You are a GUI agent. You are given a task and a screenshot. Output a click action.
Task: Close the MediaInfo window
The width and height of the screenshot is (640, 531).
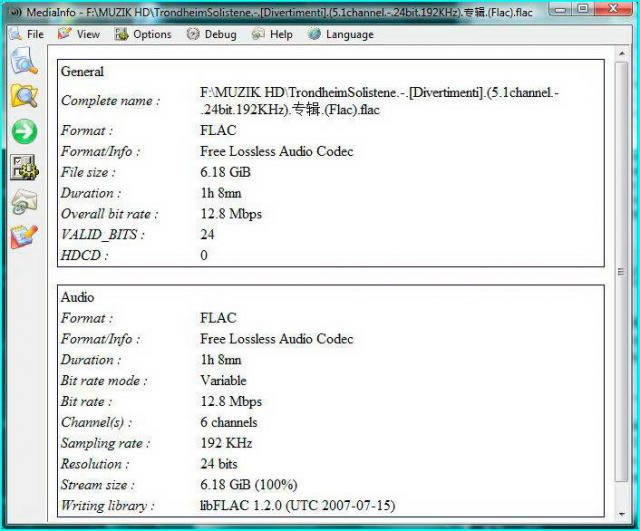[612, 9]
